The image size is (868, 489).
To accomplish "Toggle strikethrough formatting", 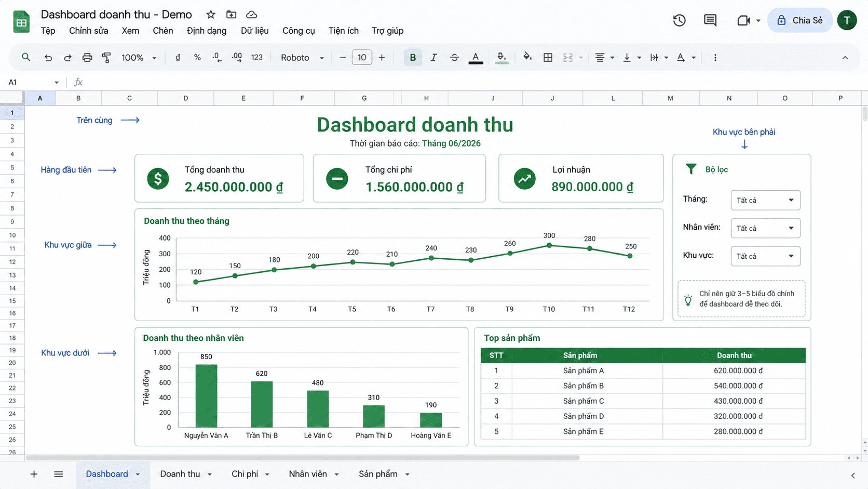I will pyautogui.click(x=454, y=58).
